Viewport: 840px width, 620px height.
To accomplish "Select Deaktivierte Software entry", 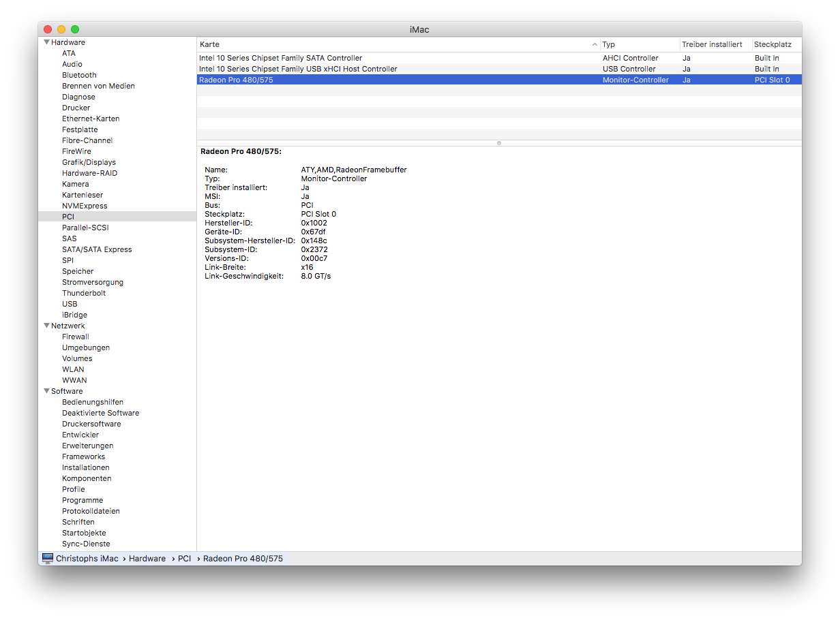I will [100, 413].
